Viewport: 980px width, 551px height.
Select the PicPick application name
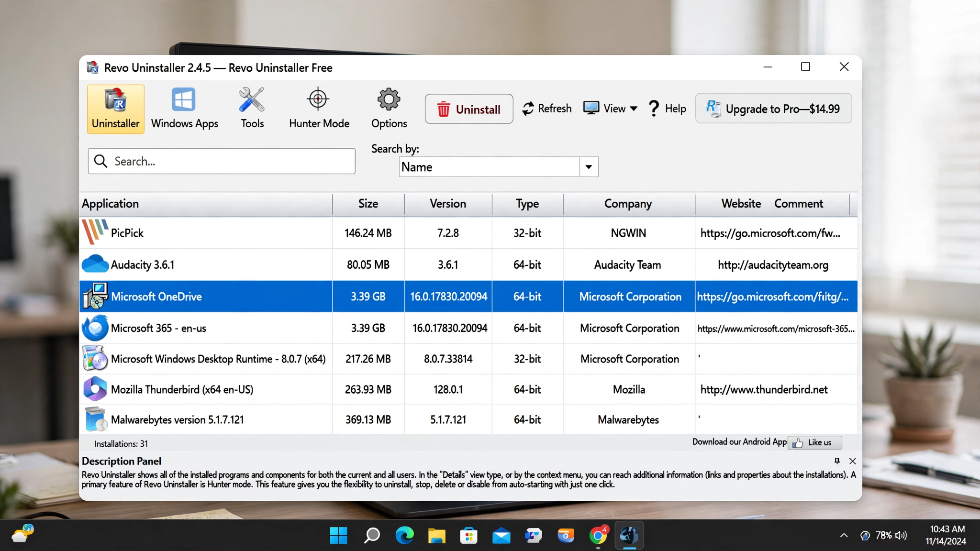click(x=127, y=233)
